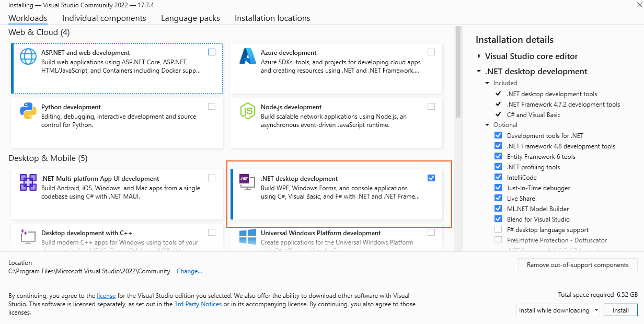Uncheck .NET profiling tools option

[x=498, y=167]
